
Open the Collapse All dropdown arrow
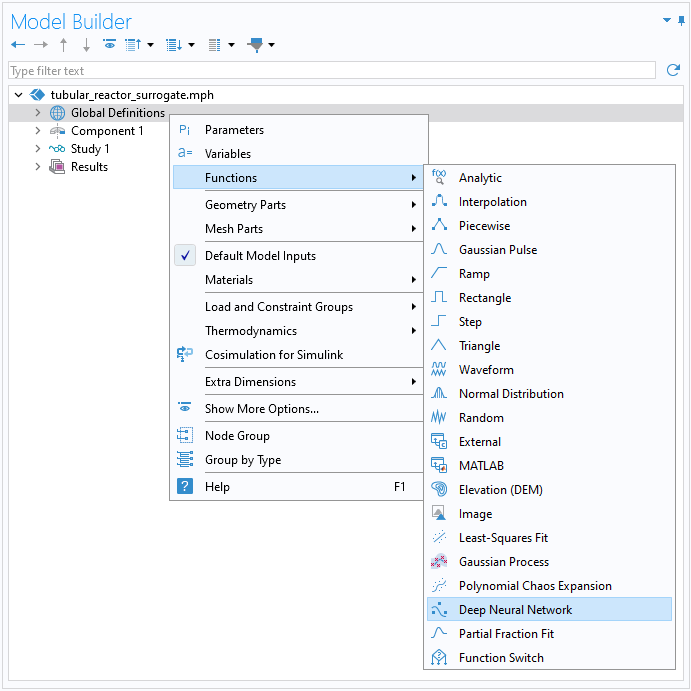point(150,45)
